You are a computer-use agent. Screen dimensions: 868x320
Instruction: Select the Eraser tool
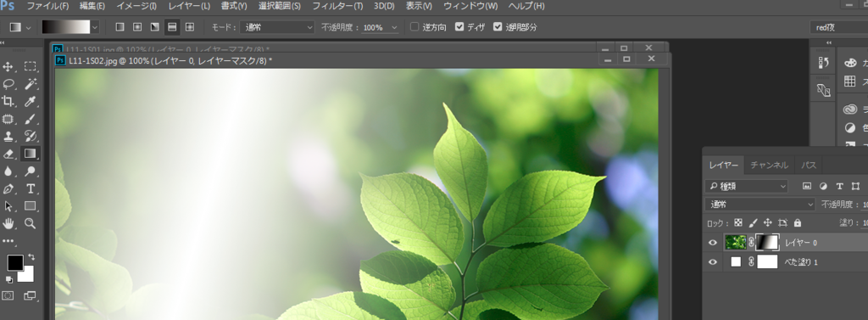pyautogui.click(x=8, y=154)
